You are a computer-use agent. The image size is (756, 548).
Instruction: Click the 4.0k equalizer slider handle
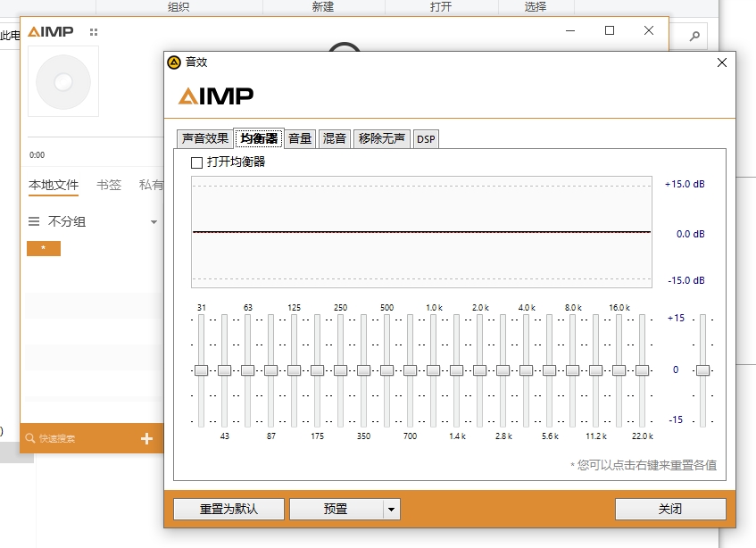[x=526, y=370]
